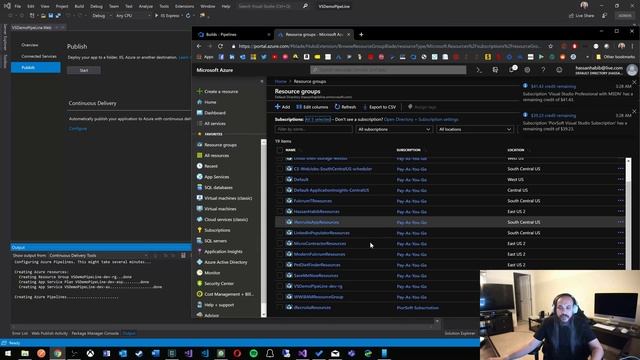The width and height of the screenshot is (640, 360).
Task: Open Help + support in Azure sidebar
Action: [215, 305]
